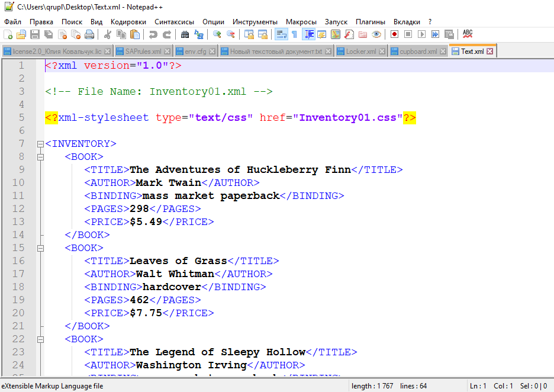554x392 pixels.
Task: Switch to the Новый текстовый документ.txt tab
Action: pyautogui.click(x=276, y=52)
